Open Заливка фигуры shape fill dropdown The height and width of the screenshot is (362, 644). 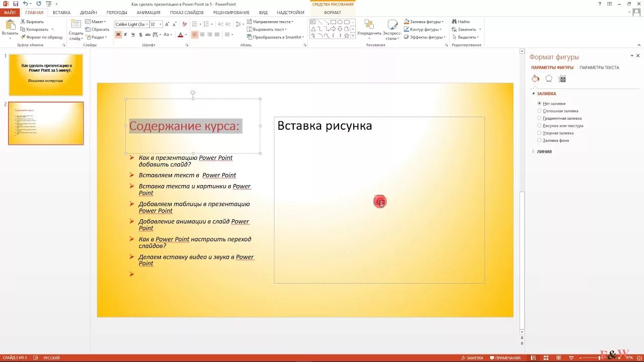coord(424,22)
